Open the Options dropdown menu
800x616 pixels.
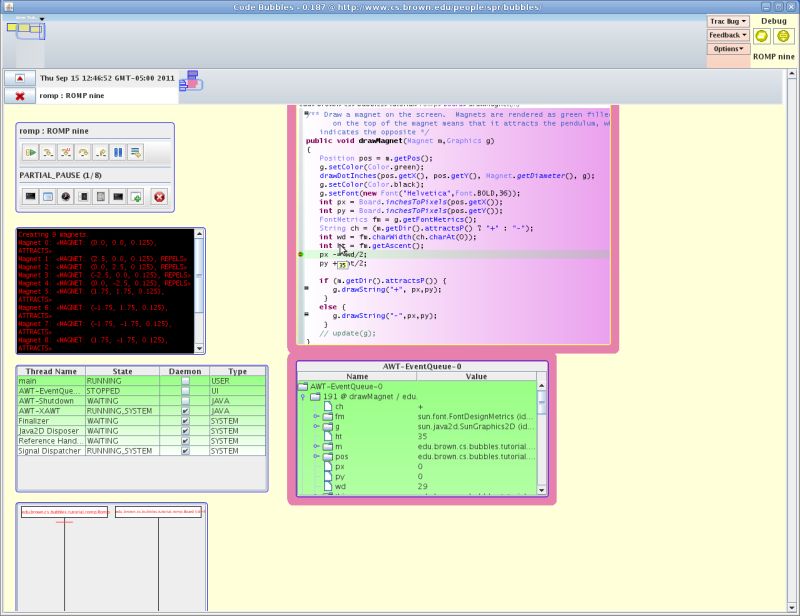point(727,48)
